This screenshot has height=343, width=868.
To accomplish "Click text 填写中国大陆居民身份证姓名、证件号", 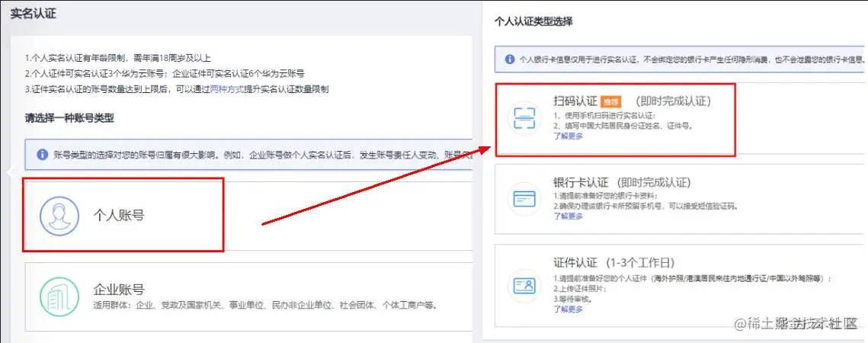I will 623,127.
